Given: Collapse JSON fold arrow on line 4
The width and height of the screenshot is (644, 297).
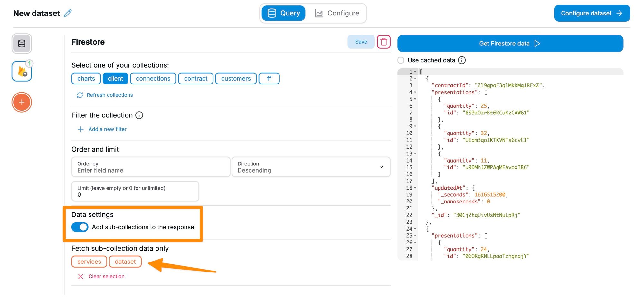Looking at the screenshot, I should click(x=415, y=93).
